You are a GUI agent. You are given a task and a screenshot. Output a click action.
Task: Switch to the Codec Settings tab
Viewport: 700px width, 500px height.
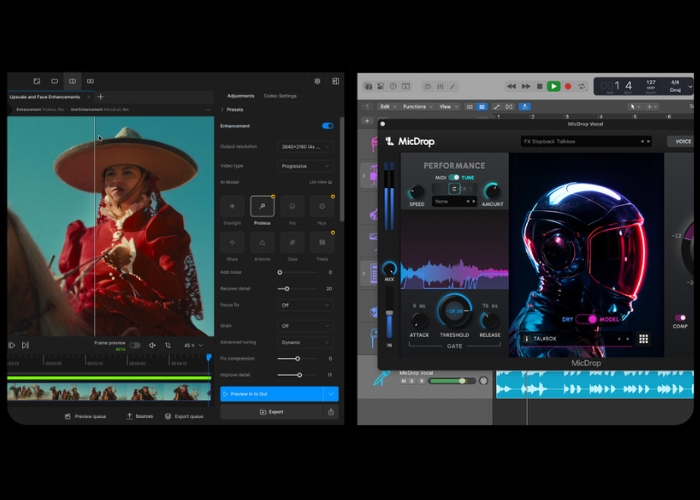[x=280, y=96]
